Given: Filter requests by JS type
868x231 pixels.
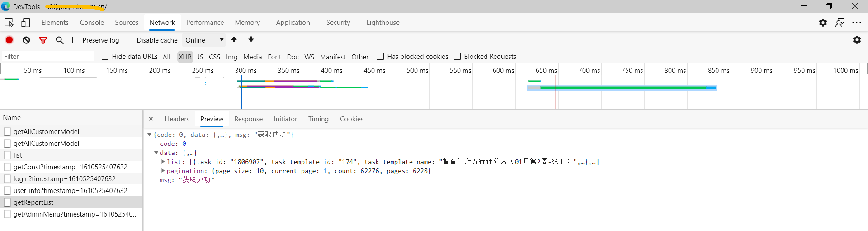Looking at the screenshot, I should tap(200, 57).
